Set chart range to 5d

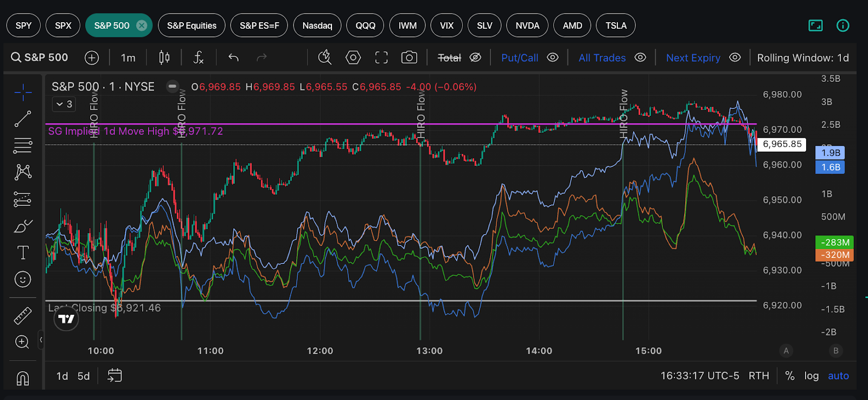[x=84, y=376]
